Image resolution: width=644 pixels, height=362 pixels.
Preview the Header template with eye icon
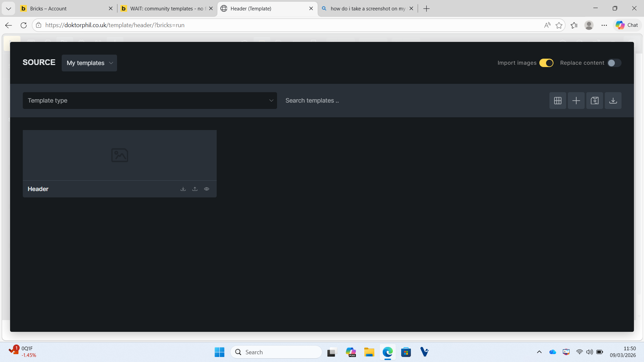(207, 189)
